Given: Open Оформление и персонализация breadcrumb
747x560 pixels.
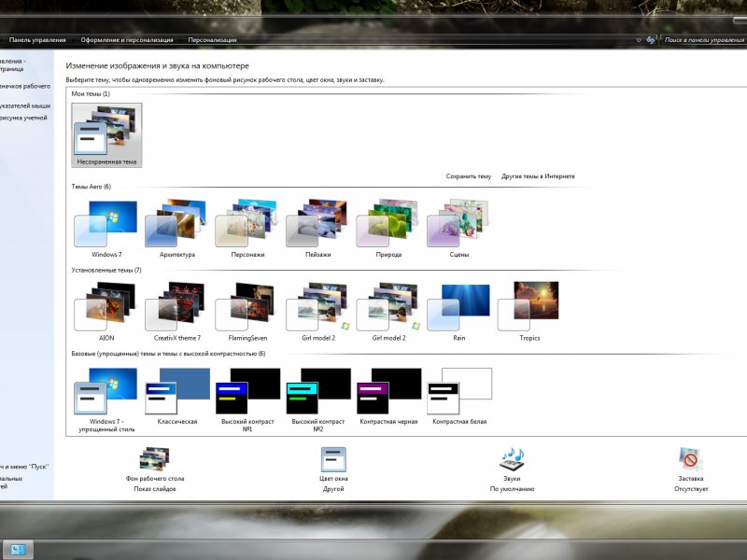Looking at the screenshot, I should click(127, 40).
